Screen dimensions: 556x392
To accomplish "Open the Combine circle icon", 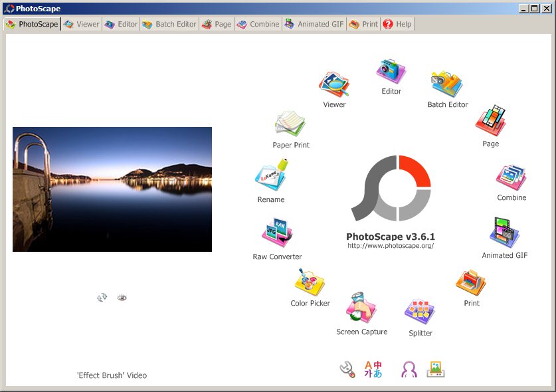I will [x=511, y=178].
